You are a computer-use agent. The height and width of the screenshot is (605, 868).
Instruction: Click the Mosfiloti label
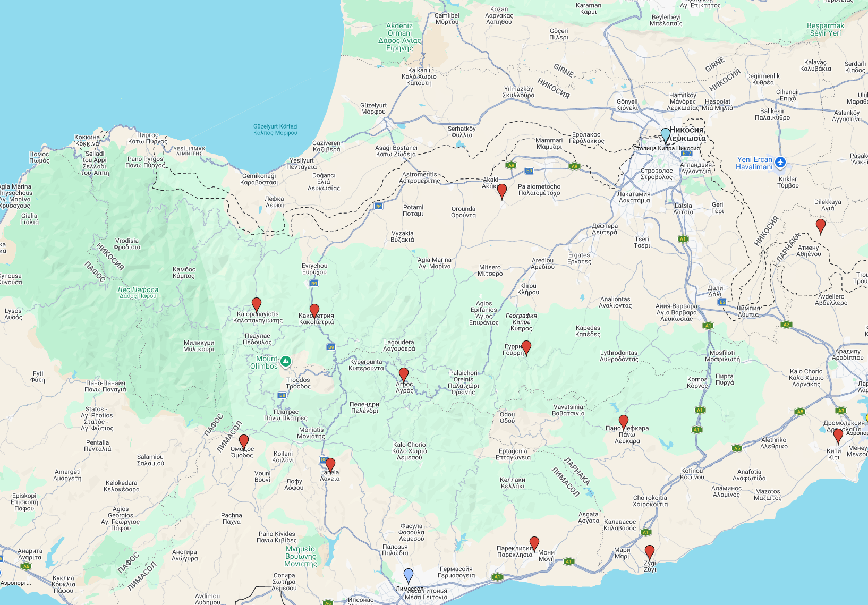click(722, 356)
